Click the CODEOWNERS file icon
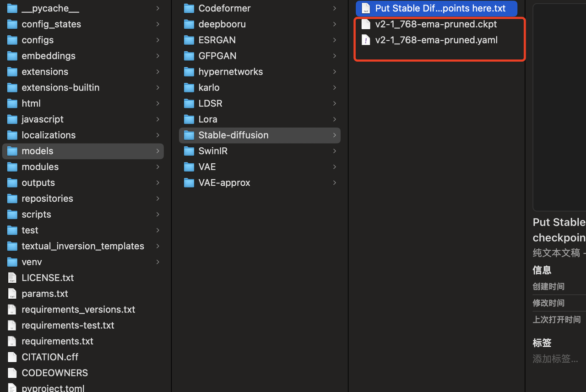The width and height of the screenshot is (586, 392). pyautogui.click(x=12, y=373)
